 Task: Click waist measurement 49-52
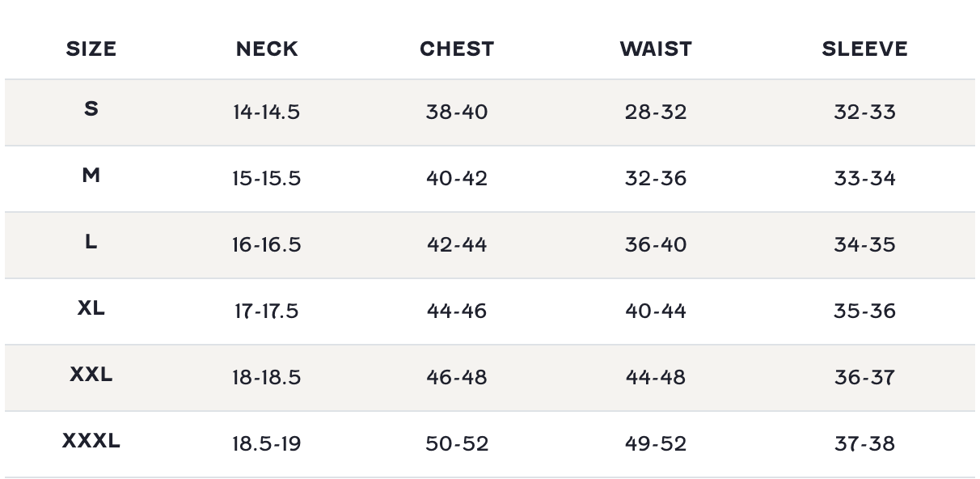pyautogui.click(x=656, y=443)
